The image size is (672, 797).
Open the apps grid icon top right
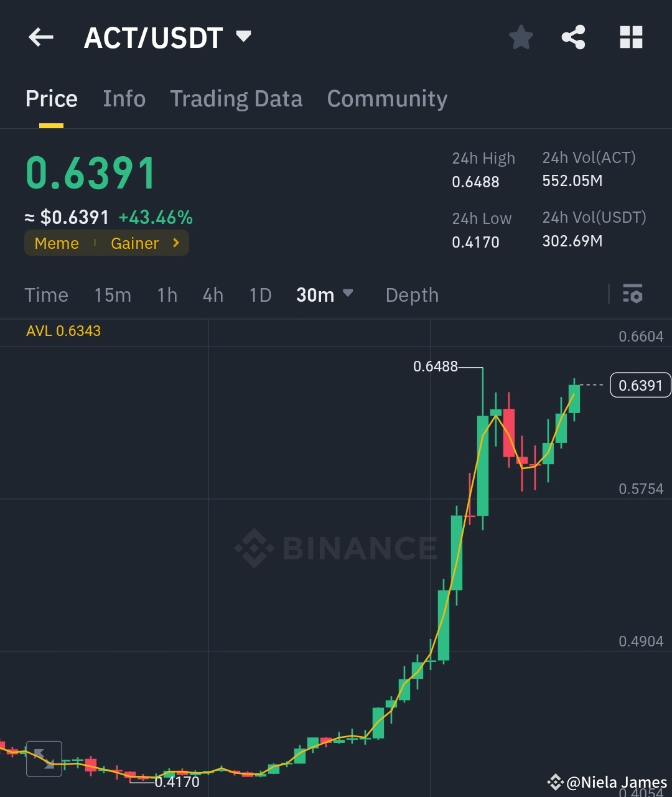pyautogui.click(x=631, y=37)
